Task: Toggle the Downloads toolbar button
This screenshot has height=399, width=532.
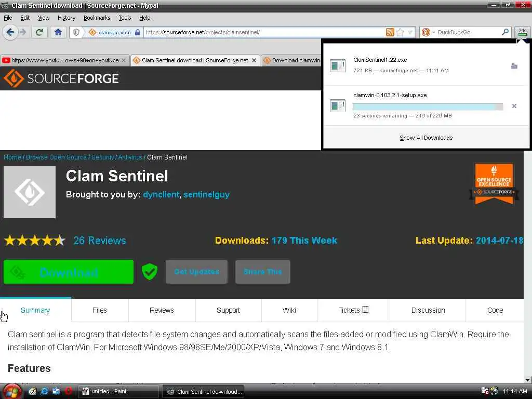Action: click(522, 32)
